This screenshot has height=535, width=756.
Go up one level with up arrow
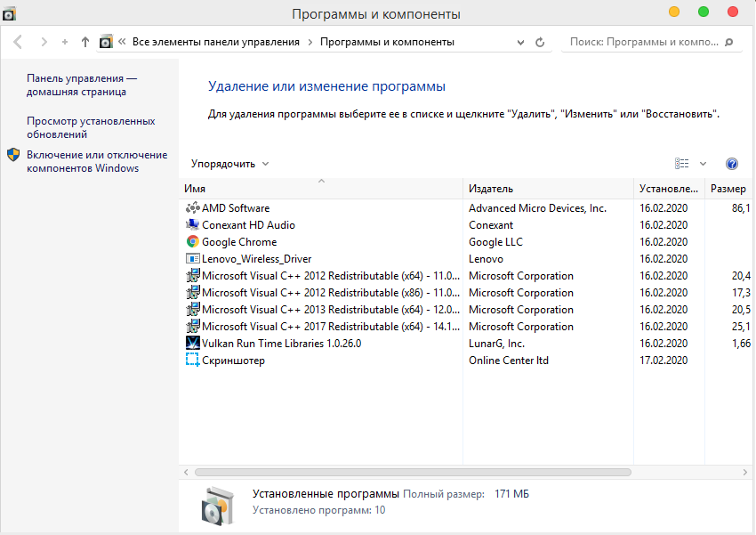pyautogui.click(x=85, y=42)
